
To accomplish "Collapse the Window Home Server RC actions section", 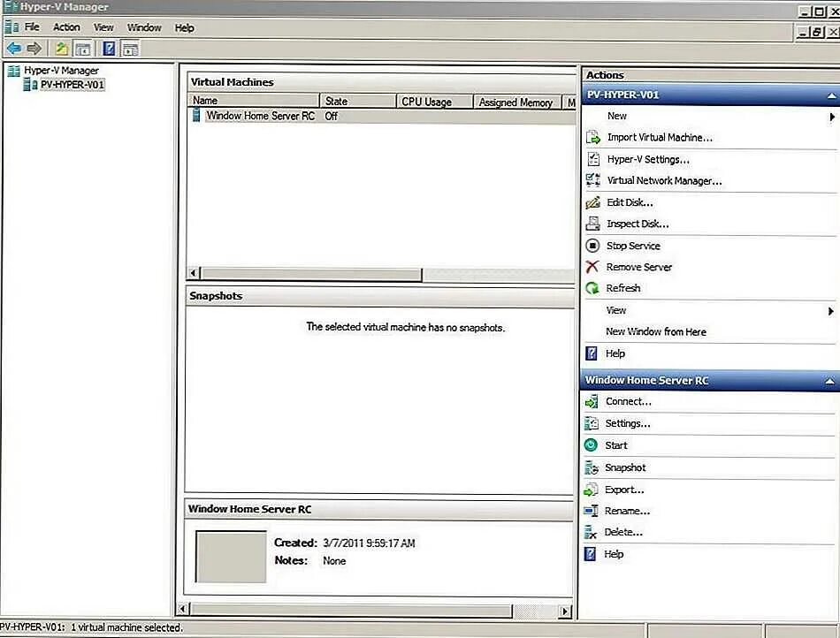I will (829, 381).
